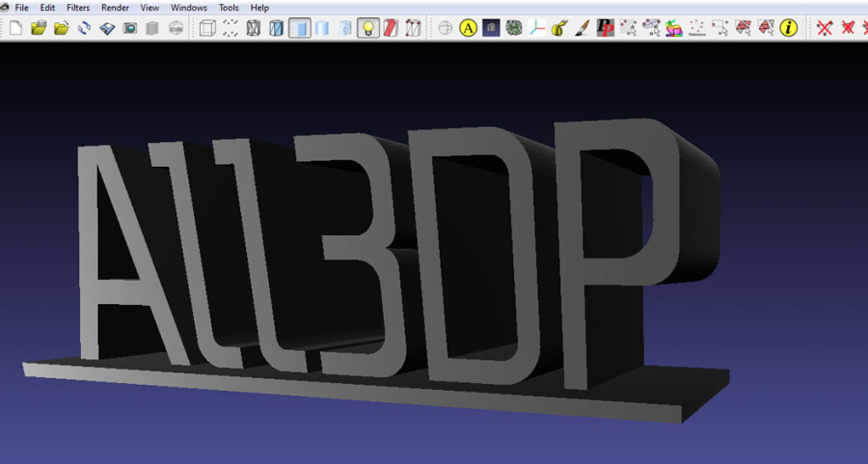Viewport: 868px width, 464px height.
Task: Delete selected vertices red X icon
Action: (825, 28)
